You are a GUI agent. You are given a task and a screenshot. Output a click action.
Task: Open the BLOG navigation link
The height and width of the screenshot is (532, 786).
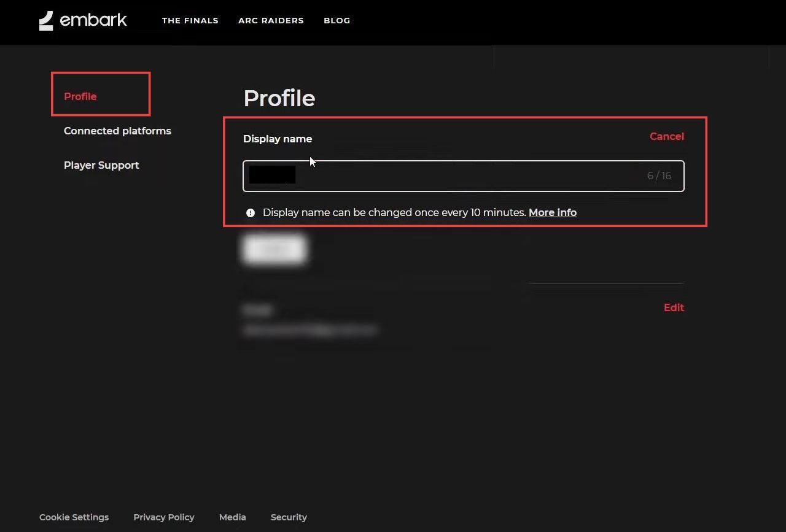337,20
